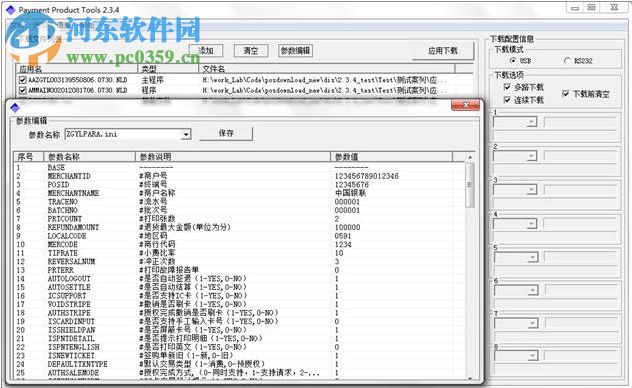Click the value 123456789012346 for merchant ID
The image size is (632, 388).
[366, 176]
